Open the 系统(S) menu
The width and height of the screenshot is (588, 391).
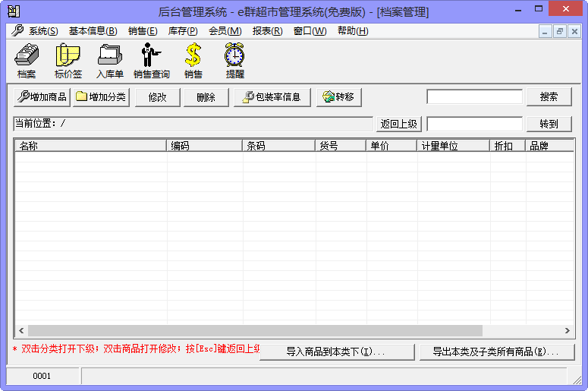click(x=43, y=31)
